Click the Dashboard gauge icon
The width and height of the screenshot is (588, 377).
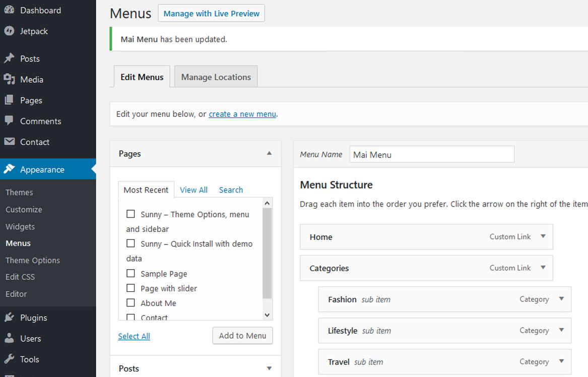click(x=10, y=10)
